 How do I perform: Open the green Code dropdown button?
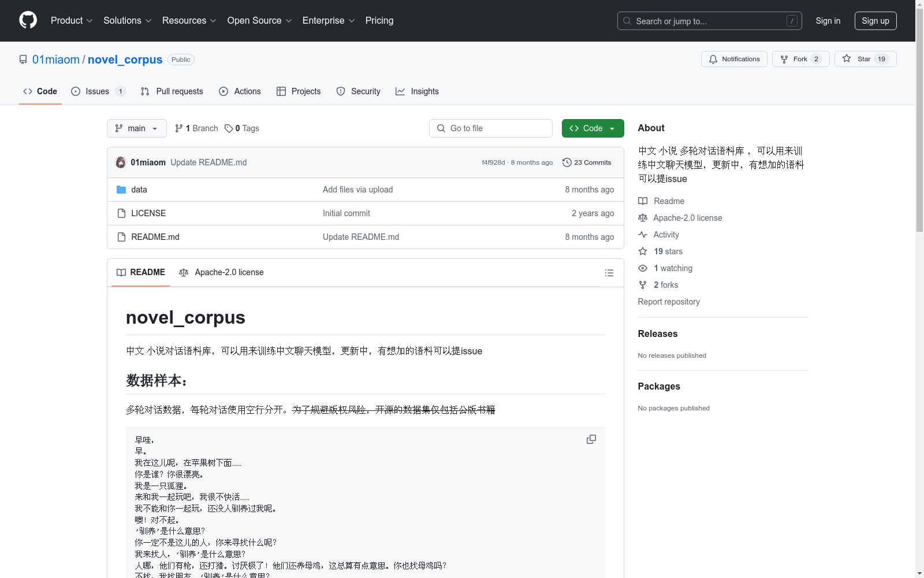point(593,128)
